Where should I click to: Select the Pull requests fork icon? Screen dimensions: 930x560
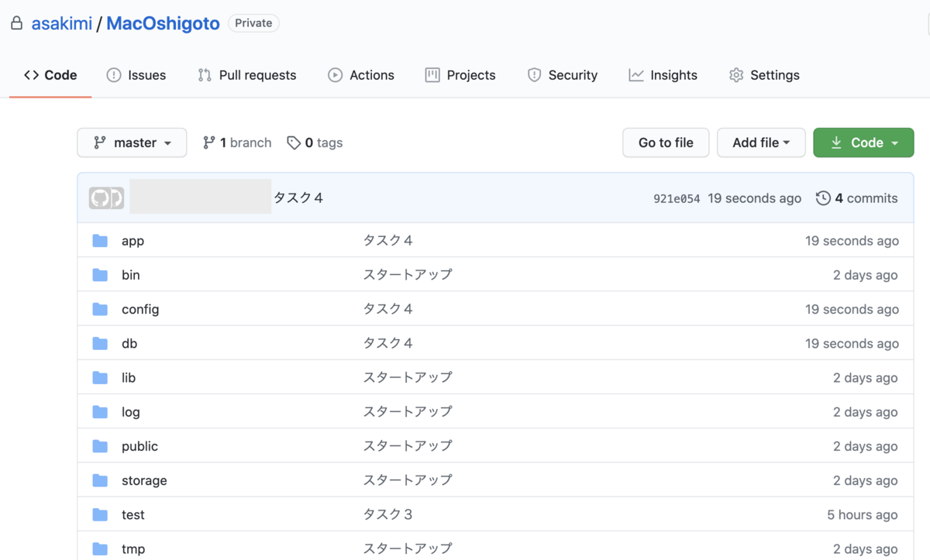pos(204,75)
